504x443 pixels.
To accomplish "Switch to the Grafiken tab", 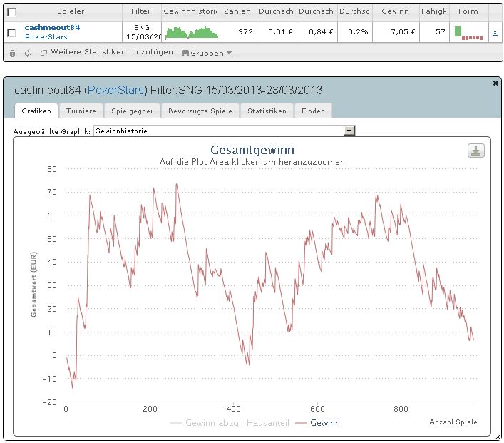I will pos(36,111).
